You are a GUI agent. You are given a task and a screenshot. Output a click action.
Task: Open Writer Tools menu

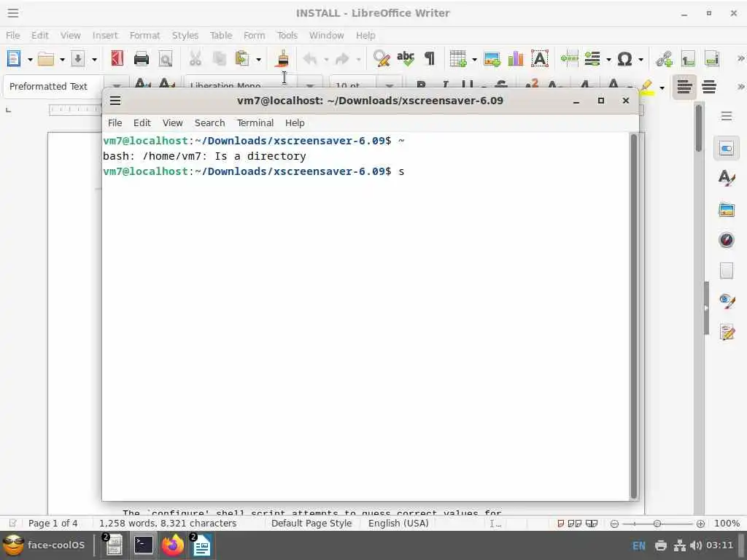click(287, 35)
